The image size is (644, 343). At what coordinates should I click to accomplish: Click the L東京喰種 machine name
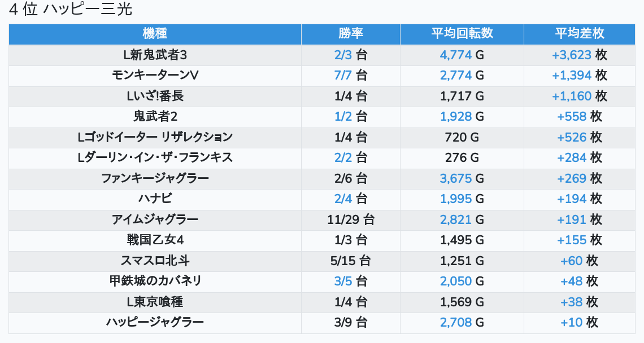pos(155,302)
